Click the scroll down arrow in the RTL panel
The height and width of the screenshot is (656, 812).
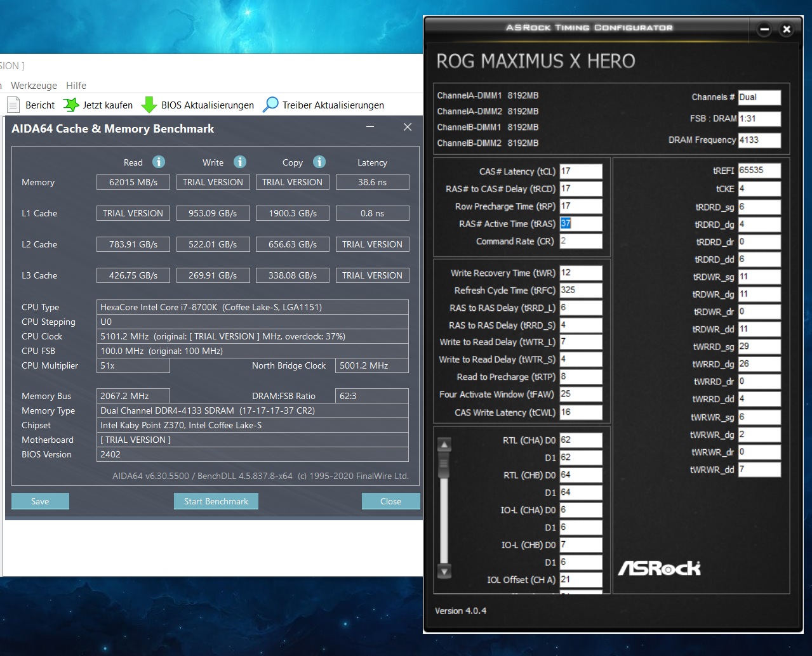pyautogui.click(x=444, y=571)
